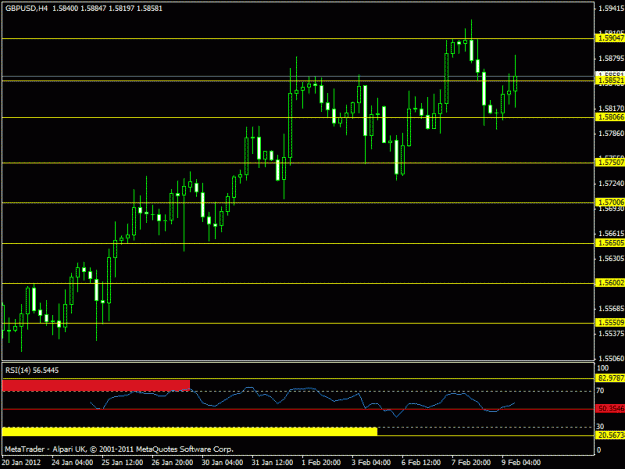
Task: Click the 1.55685 price scale value
Action: 611,309
